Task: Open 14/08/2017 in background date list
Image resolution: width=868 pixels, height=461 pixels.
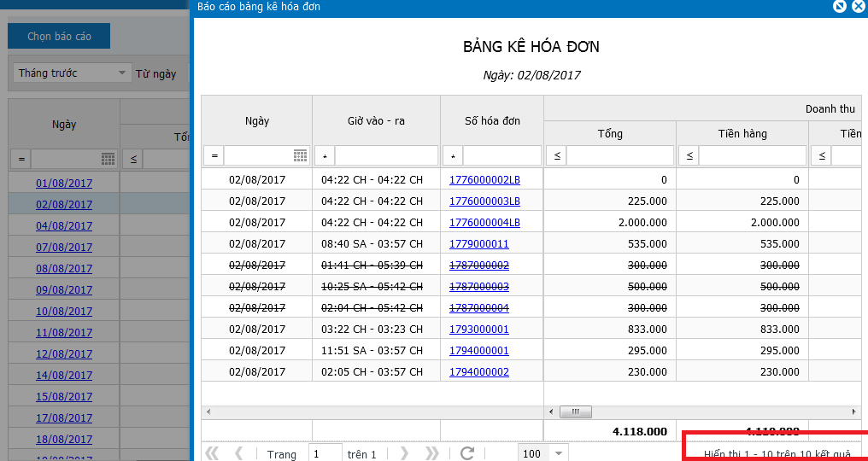Action: [x=64, y=376]
